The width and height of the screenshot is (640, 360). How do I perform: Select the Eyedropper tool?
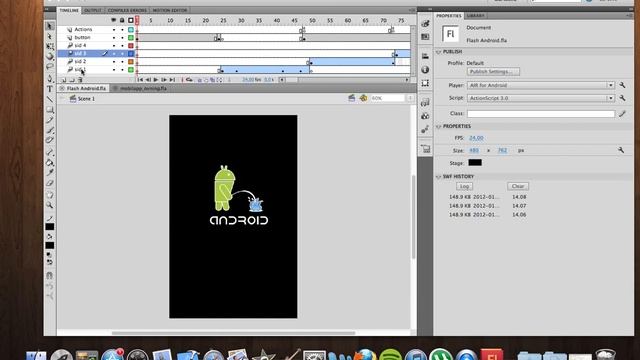pyautogui.click(x=50, y=173)
